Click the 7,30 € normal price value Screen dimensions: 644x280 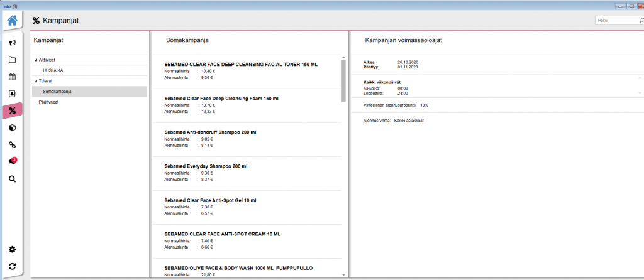[207, 207]
